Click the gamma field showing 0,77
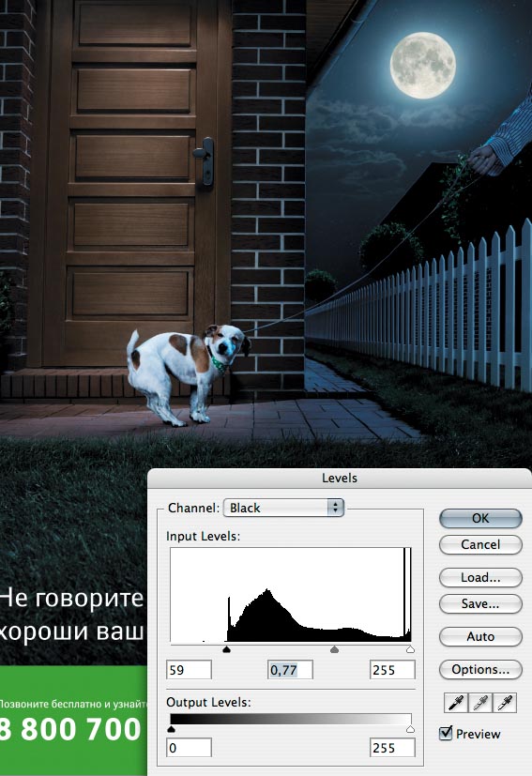 (x=291, y=670)
